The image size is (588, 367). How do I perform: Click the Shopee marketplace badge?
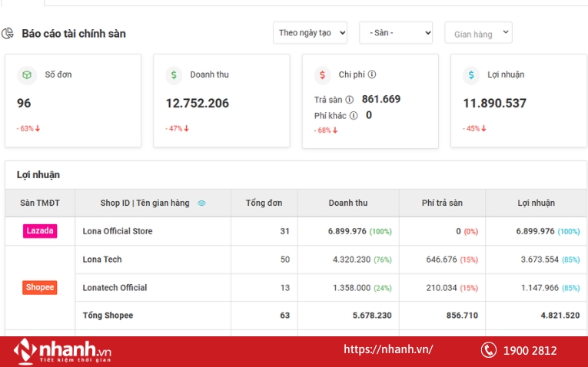click(x=40, y=288)
